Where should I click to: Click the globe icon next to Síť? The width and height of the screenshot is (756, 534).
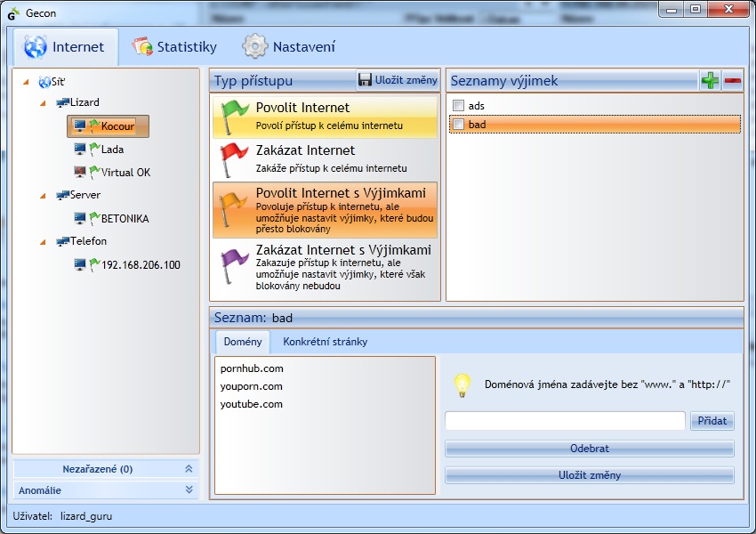[44, 82]
